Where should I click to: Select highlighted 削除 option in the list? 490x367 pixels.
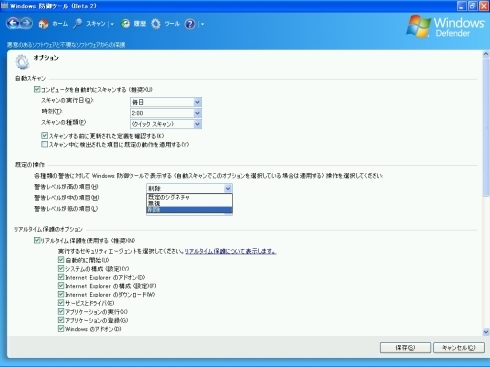pos(189,210)
